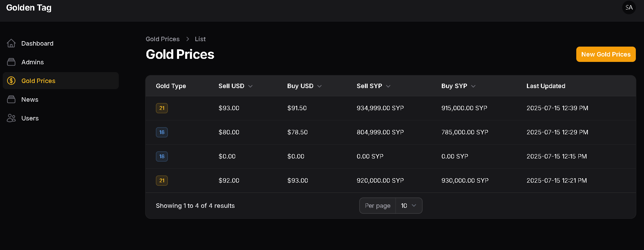Click the New Gold Prices button
This screenshot has width=644, height=250.
[606, 54]
